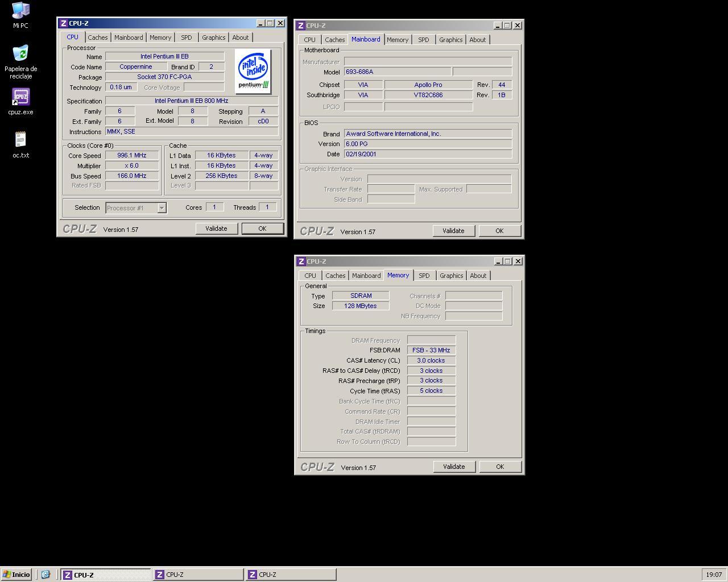Switch to Memory tab in Mainboard window
This screenshot has width=728, height=582.
tap(398, 40)
